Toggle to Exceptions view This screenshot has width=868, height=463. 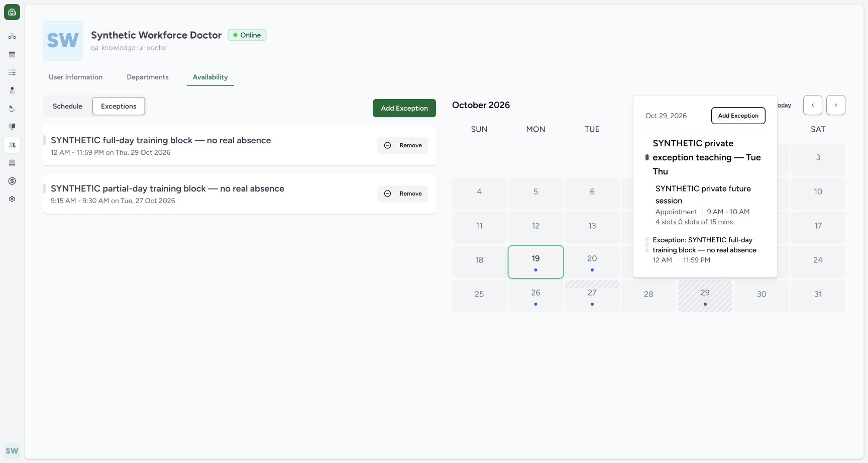tap(119, 106)
